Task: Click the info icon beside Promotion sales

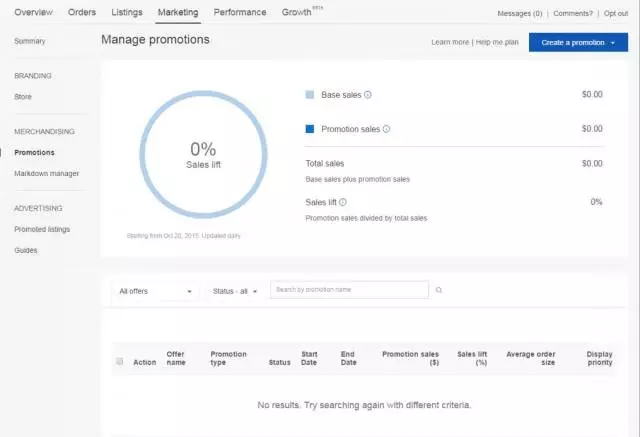Action: (x=386, y=129)
